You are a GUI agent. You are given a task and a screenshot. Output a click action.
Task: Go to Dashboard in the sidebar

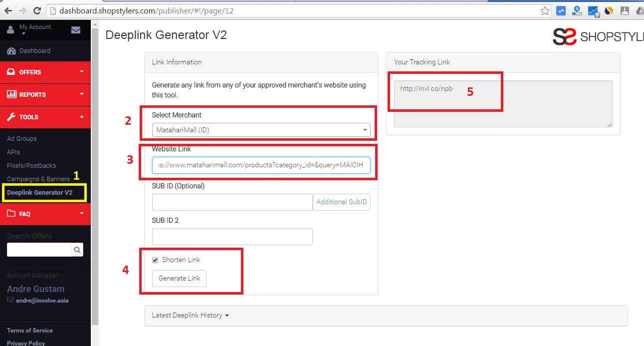click(x=29, y=50)
